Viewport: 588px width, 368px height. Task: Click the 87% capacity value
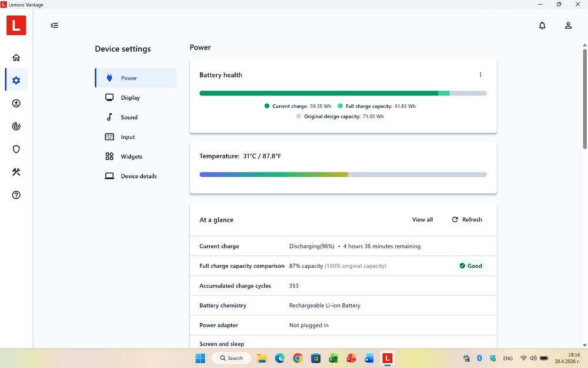point(306,266)
